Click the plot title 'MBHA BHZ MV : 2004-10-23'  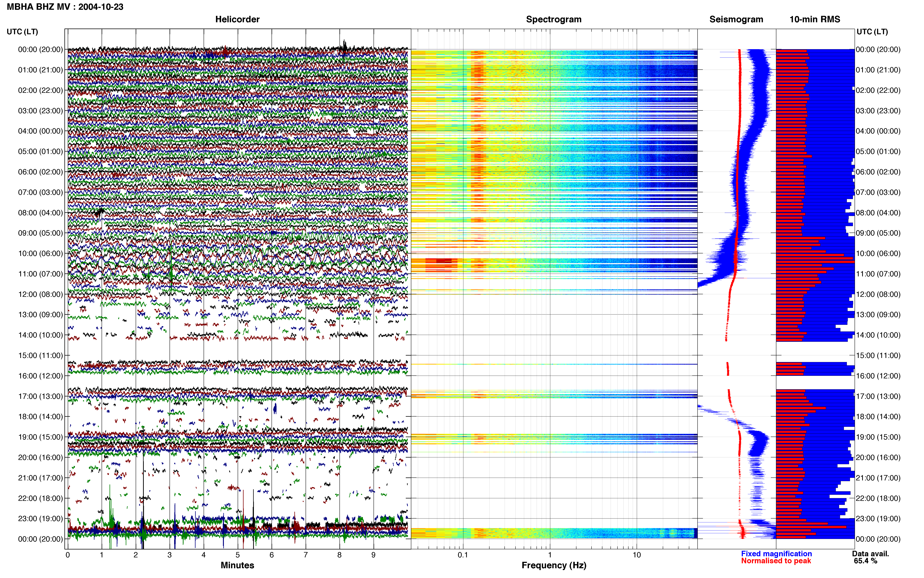point(65,7)
